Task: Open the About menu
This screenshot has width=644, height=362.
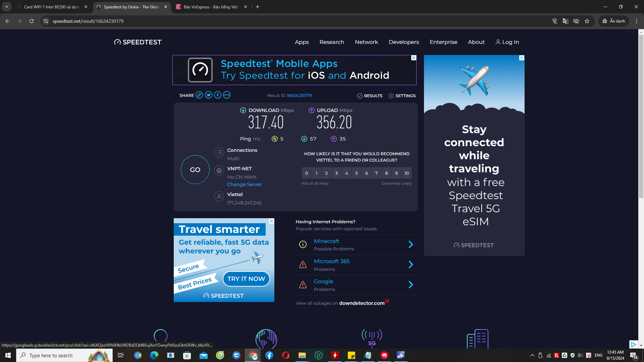Action: 476,42
